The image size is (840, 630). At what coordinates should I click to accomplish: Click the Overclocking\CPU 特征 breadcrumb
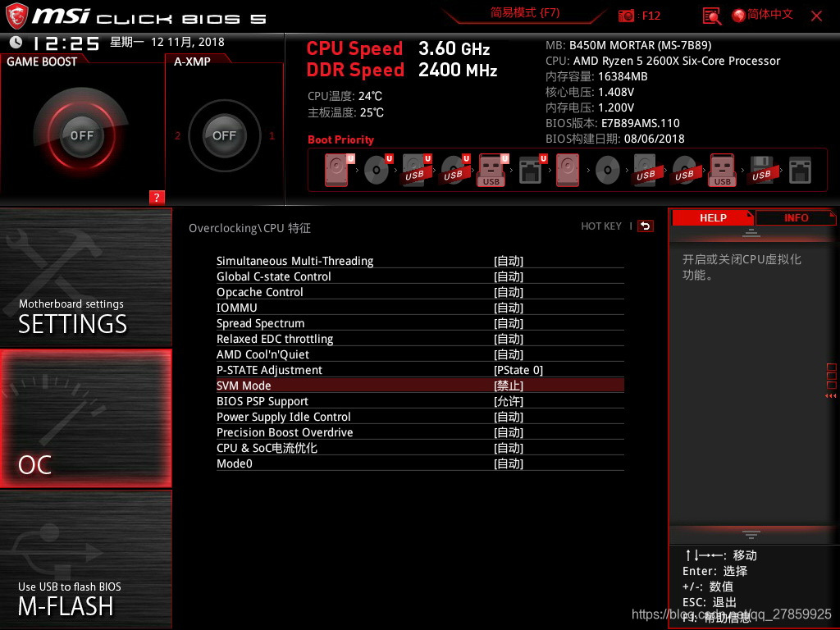coord(249,228)
